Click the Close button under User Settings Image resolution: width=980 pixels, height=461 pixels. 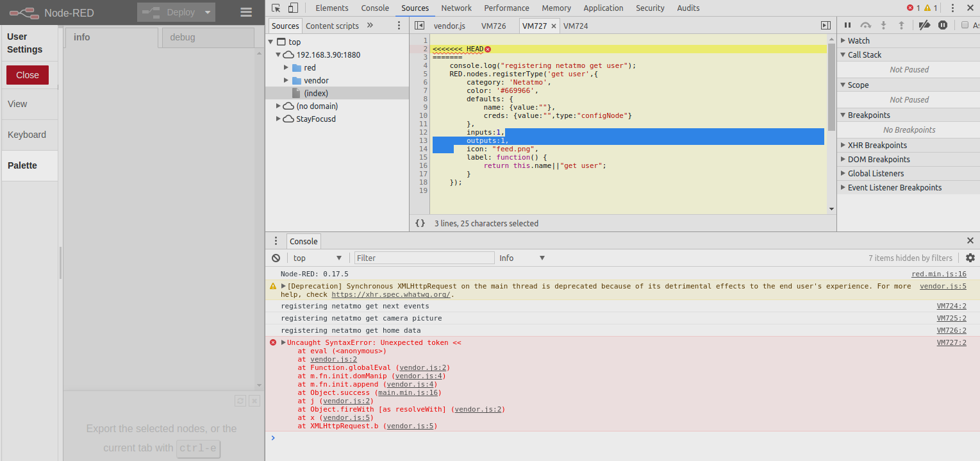[x=27, y=74]
